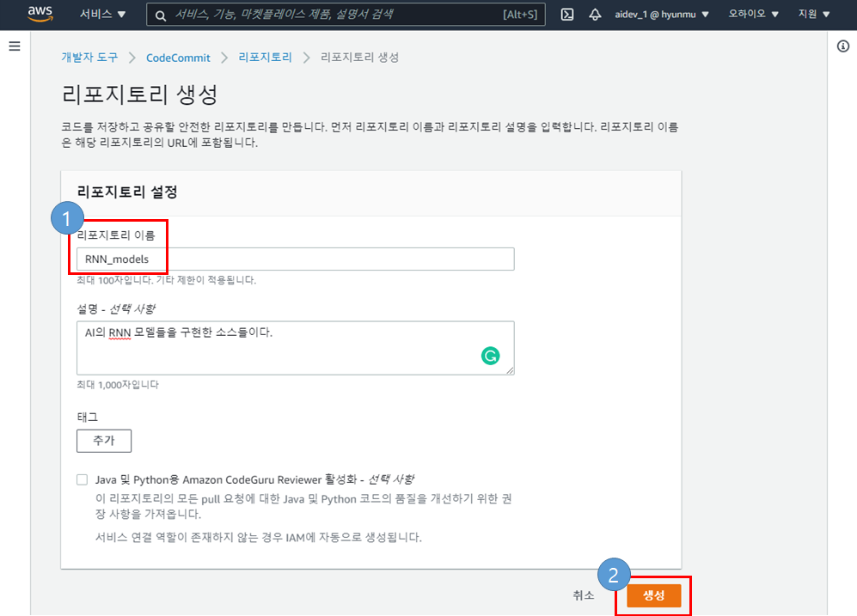Open the 오하이오 region dropdown
Screen dimensions: 857x616
[753, 15]
